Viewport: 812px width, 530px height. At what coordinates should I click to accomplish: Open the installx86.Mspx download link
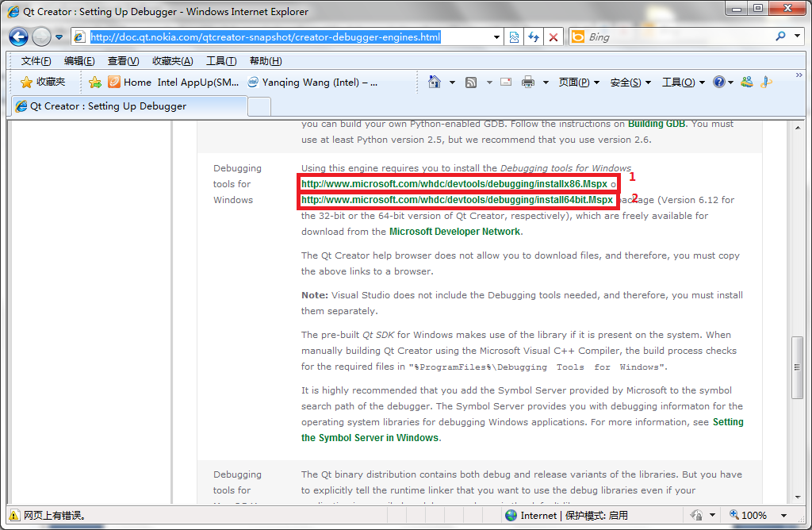[x=454, y=184]
